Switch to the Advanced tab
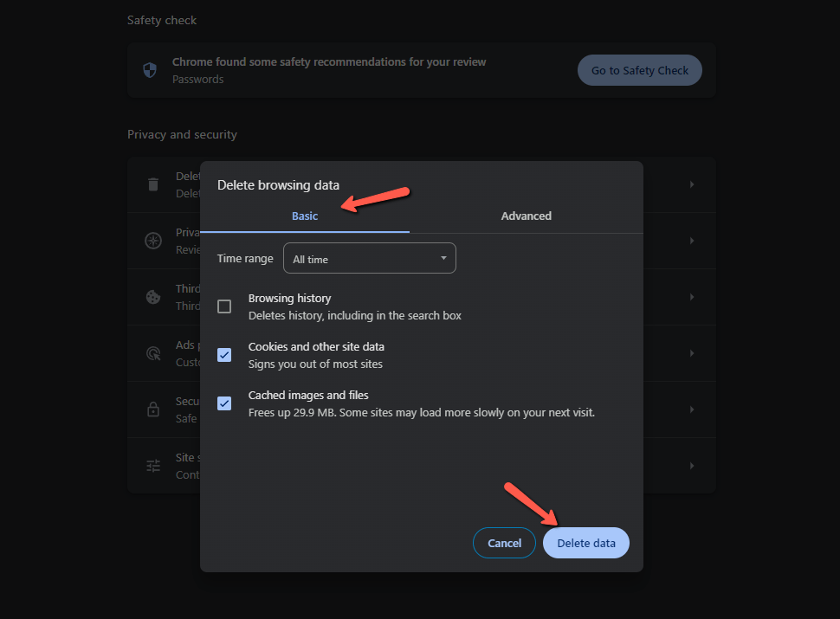Viewport: 840px width, 619px height. (x=526, y=216)
